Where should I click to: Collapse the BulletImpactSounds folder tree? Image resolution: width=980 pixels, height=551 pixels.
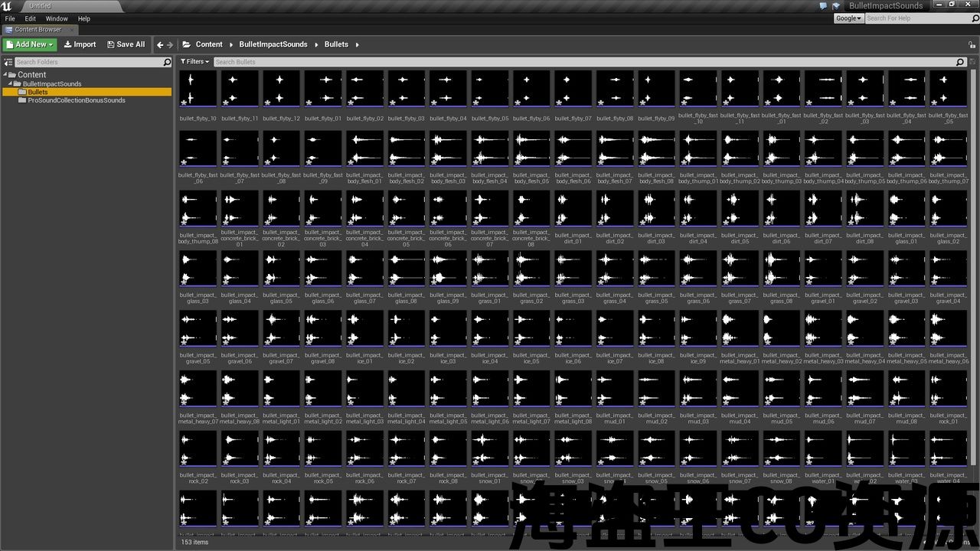coord(11,83)
